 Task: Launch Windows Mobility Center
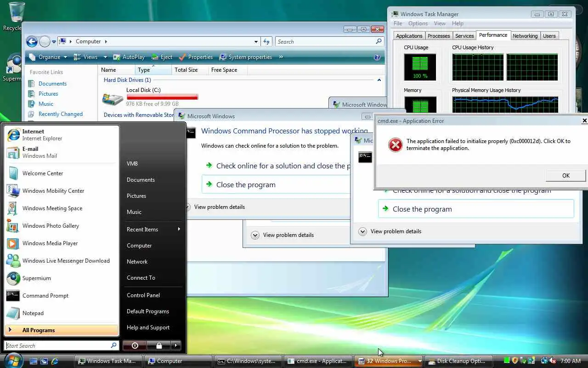click(x=62, y=191)
